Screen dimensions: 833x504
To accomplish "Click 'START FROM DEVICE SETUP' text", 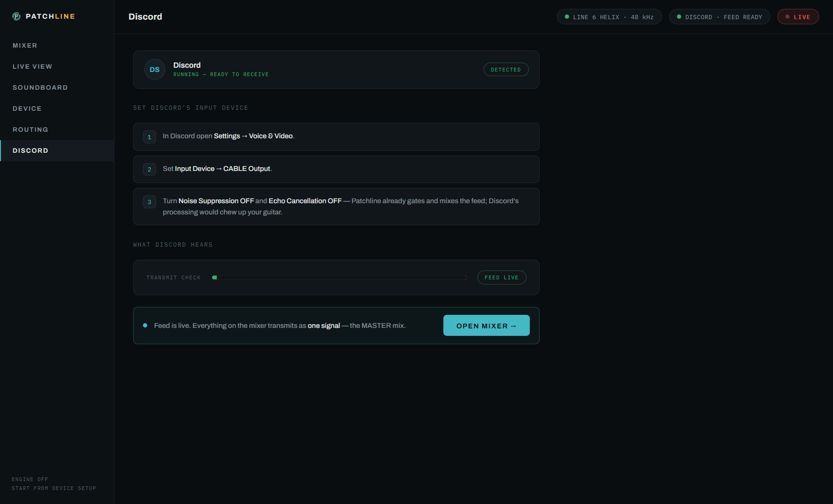I will [x=54, y=489].
